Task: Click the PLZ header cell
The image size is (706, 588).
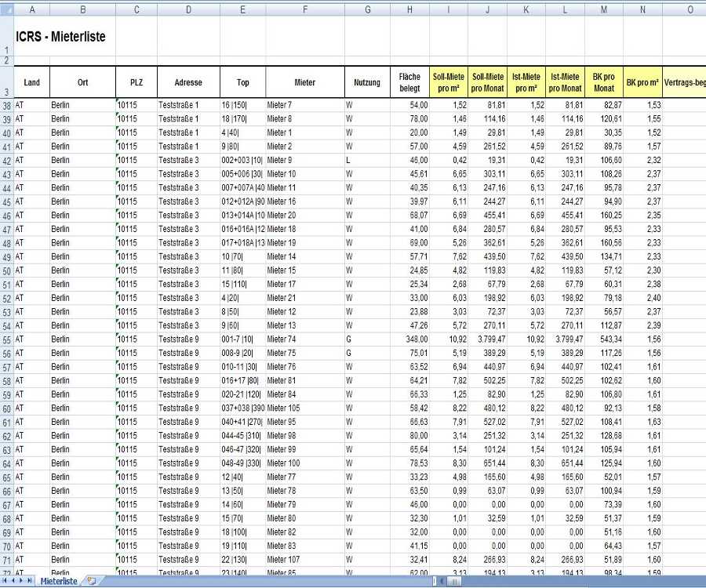Action: tap(136, 82)
